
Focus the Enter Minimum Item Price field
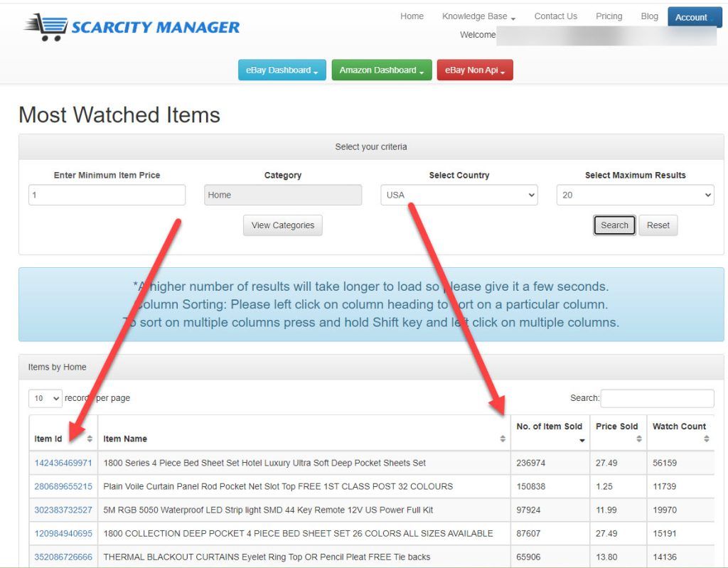[107, 195]
